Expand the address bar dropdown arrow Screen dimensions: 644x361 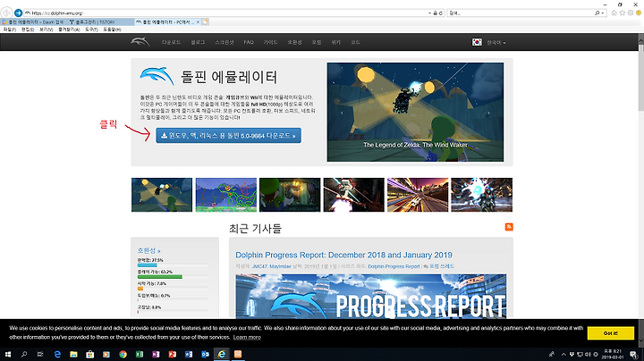tap(429, 13)
